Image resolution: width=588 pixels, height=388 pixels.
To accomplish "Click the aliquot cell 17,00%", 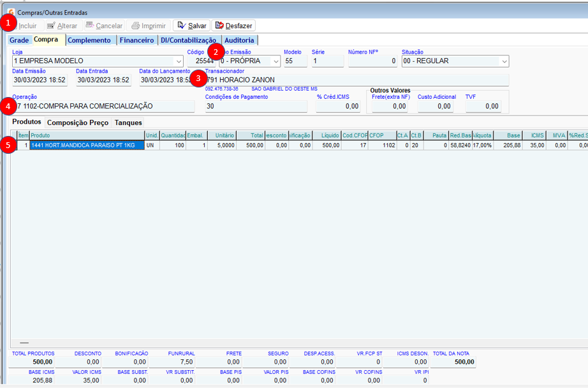I will 483,145.
